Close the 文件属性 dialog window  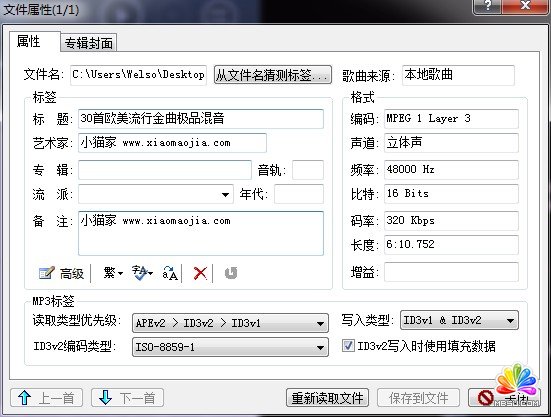525,6
